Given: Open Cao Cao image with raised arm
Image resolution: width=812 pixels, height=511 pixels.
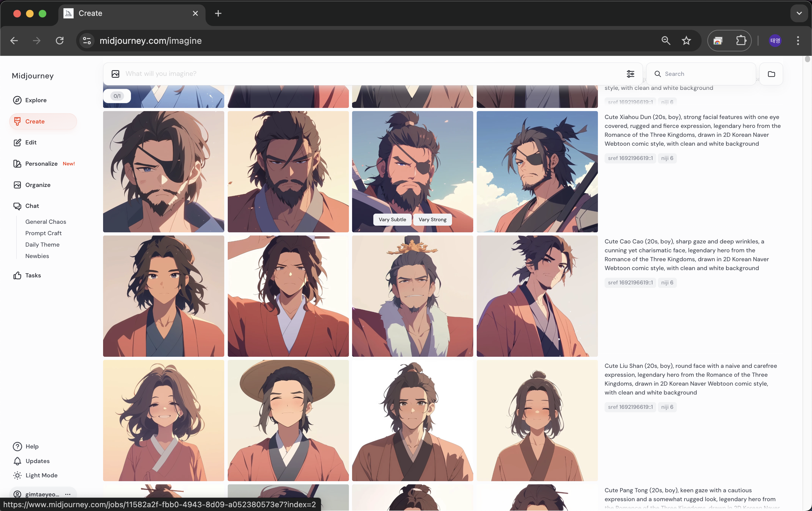Looking at the screenshot, I should pos(288,296).
